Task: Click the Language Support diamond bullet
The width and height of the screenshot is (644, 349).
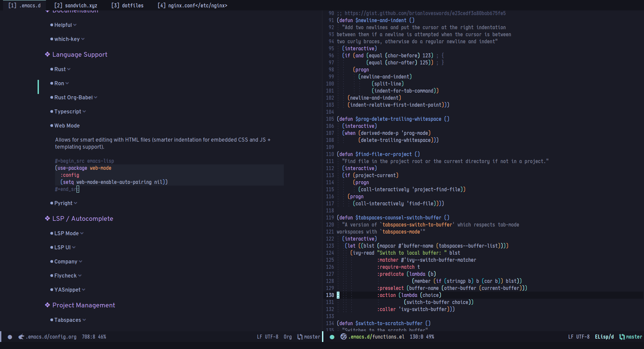Action: 47,54
